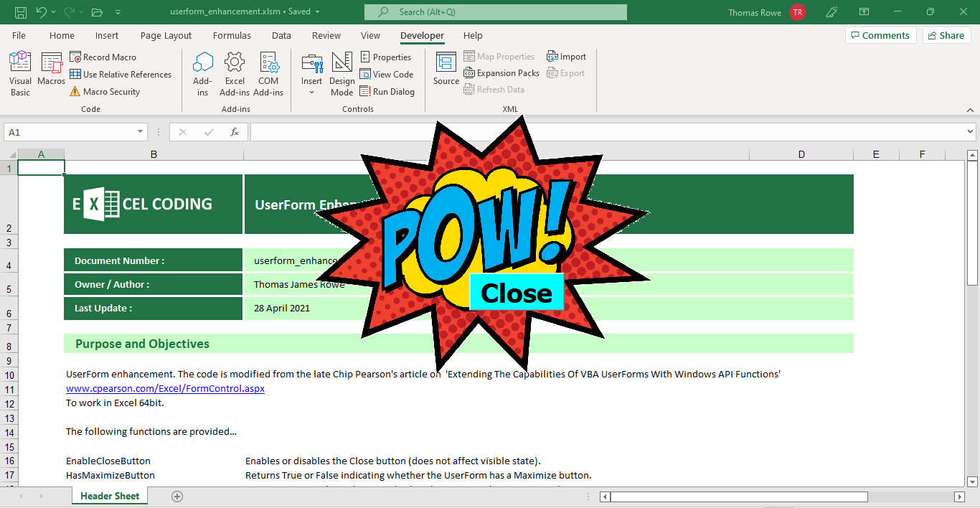
Task: Switch to the Page Layout tab
Action: tap(166, 35)
